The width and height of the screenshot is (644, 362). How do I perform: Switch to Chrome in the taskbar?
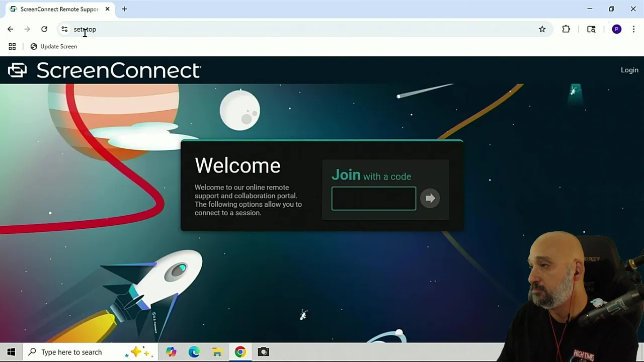tap(240, 352)
